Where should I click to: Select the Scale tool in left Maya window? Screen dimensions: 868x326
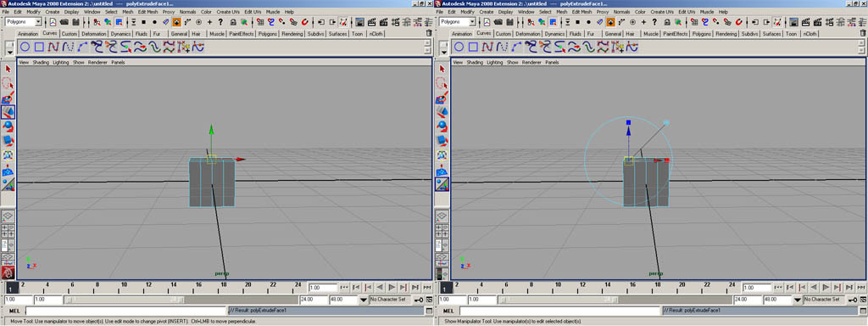[8, 141]
